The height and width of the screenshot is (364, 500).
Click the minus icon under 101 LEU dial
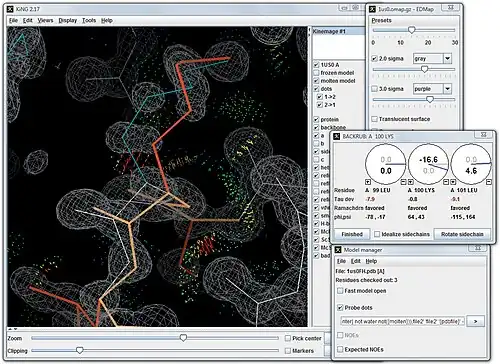pos(489,182)
